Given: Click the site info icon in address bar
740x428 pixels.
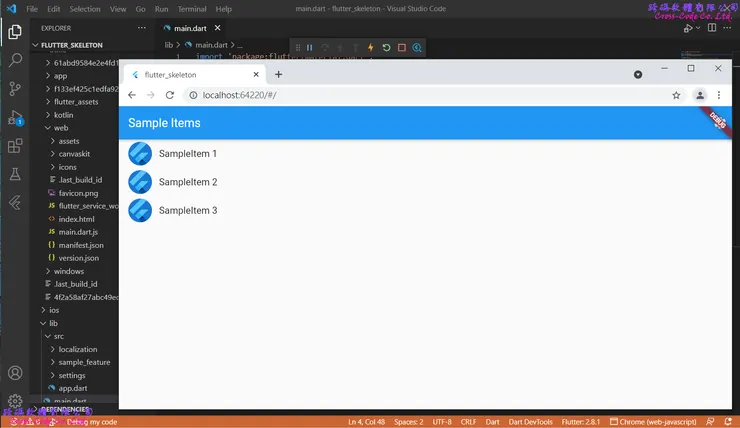Looking at the screenshot, I should [193, 95].
